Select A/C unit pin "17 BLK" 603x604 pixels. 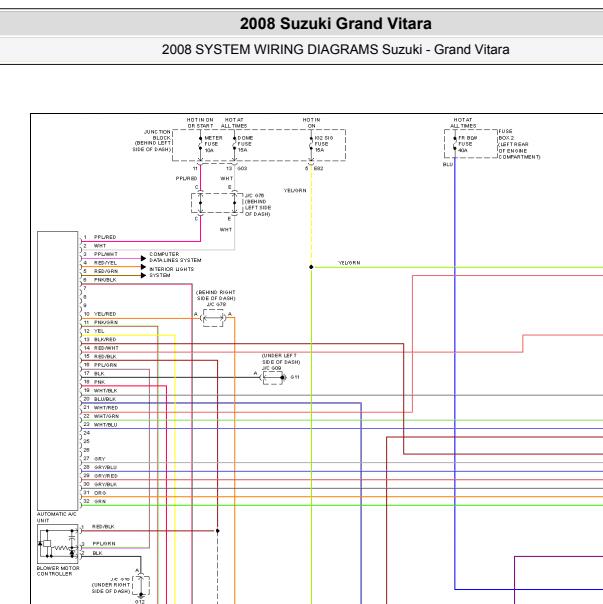[x=94, y=374]
